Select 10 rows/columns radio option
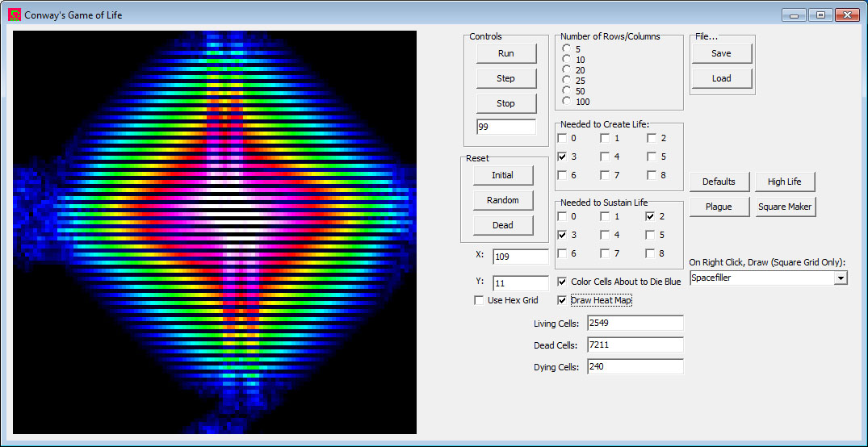 pyautogui.click(x=566, y=59)
